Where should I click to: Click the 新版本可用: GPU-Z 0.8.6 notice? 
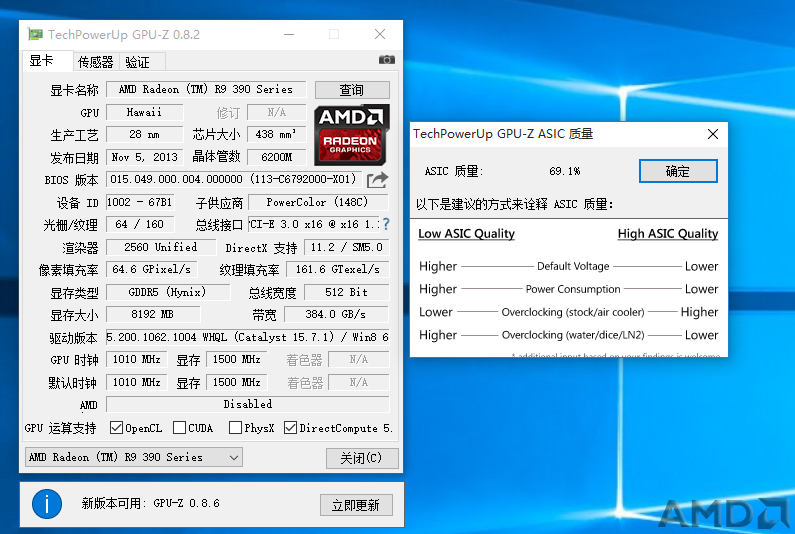tap(151, 504)
